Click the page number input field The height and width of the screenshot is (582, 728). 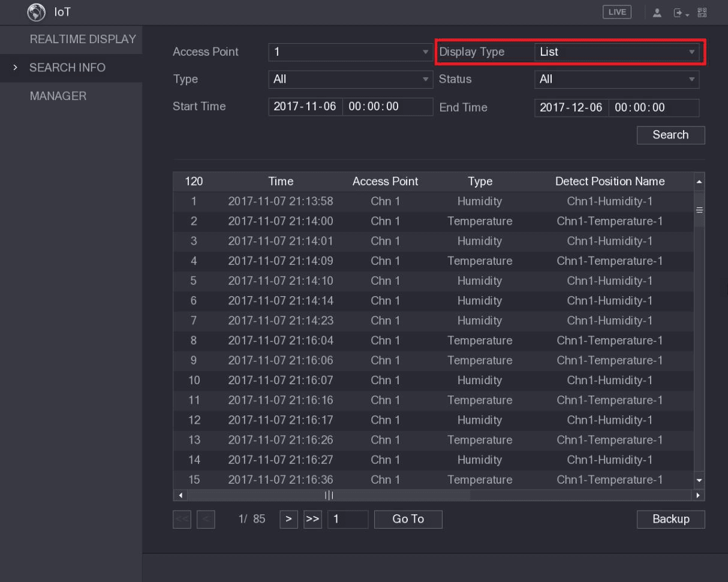tap(348, 519)
